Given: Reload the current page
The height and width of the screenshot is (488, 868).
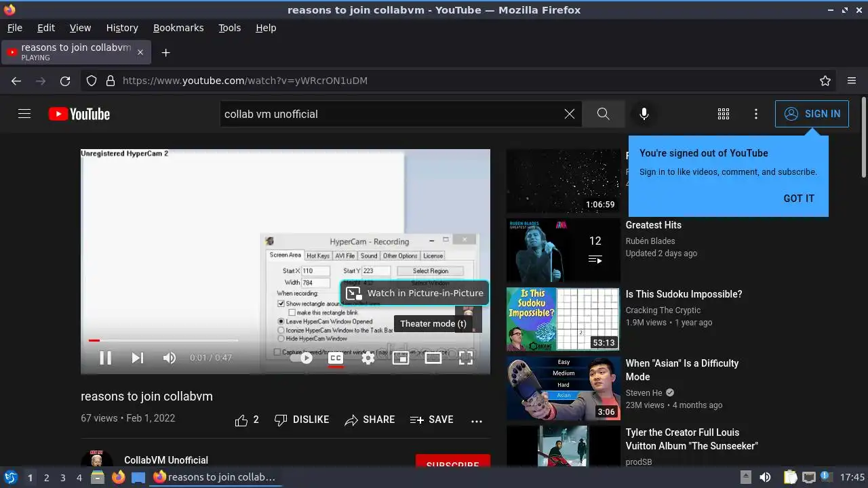Looking at the screenshot, I should coord(65,81).
